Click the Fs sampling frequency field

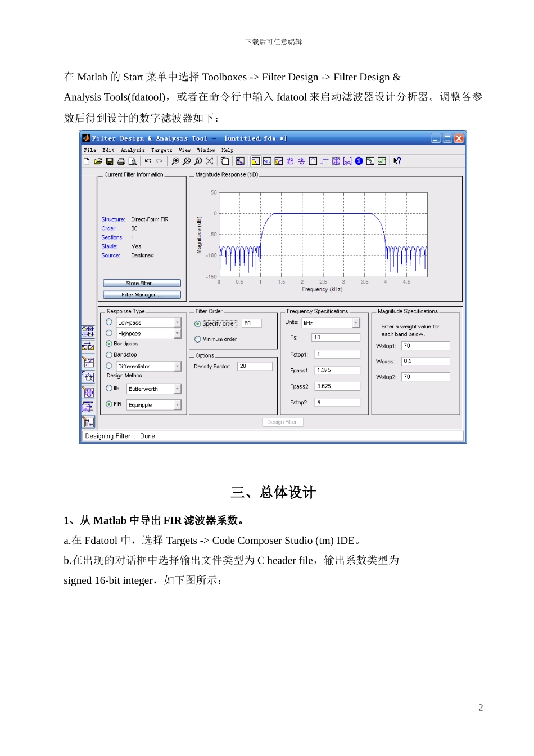coord(336,337)
